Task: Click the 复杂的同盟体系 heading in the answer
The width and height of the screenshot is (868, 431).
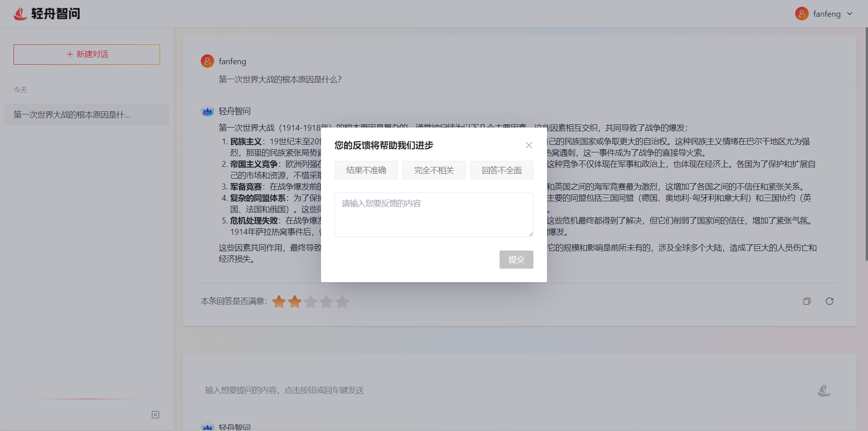Action: pyautogui.click(x=258, y=198)
